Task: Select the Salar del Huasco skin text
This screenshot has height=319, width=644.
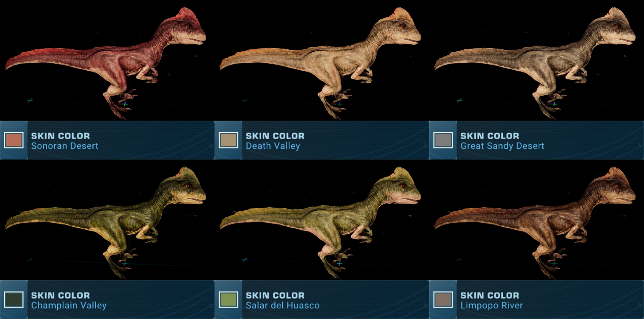Action: pos(282,305)
